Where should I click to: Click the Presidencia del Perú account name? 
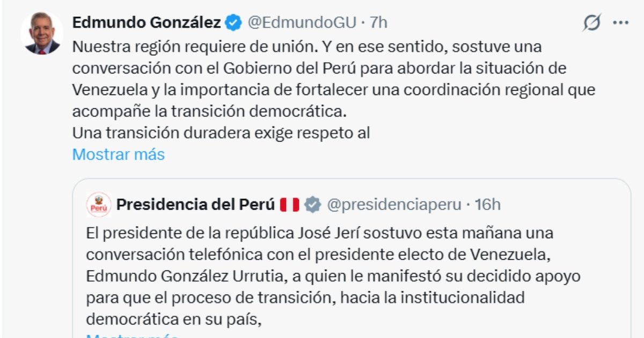[x=195, y=204]
